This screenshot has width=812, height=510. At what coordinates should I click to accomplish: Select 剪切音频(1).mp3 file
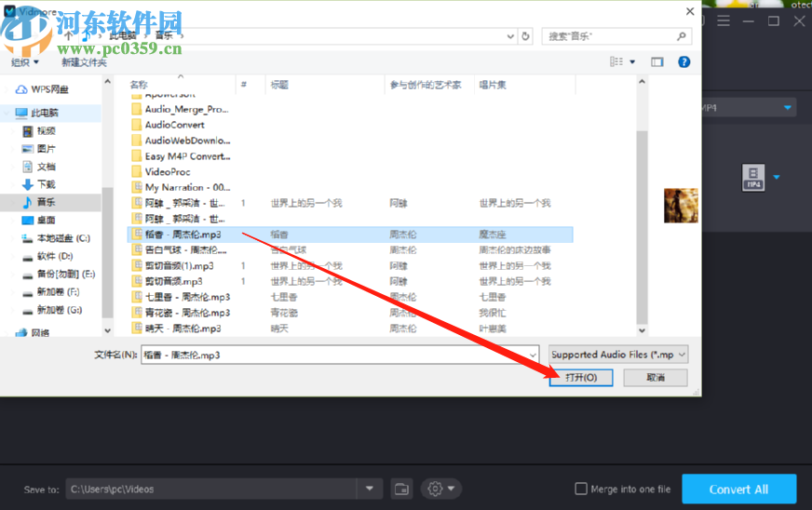(x=179, y=265)
